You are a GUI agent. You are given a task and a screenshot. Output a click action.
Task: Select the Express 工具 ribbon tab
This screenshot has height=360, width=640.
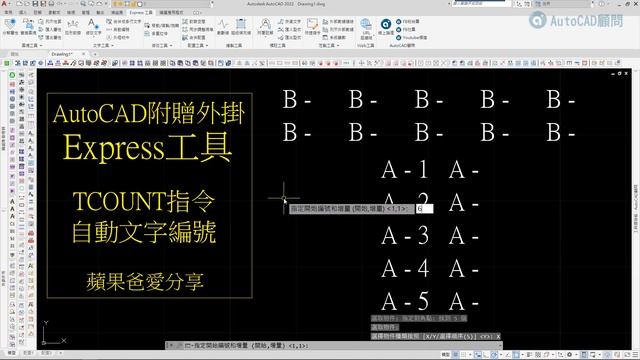click(141, 13)
